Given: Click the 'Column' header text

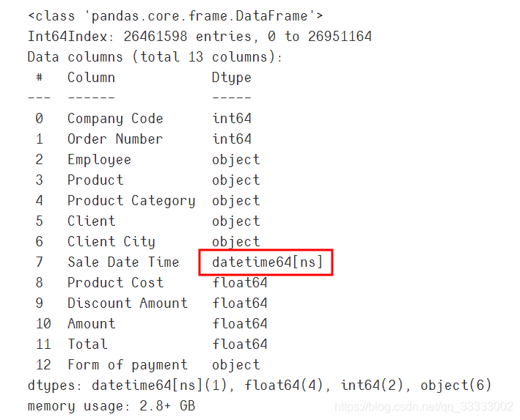Looking at the screenshot, I should 91,78.
